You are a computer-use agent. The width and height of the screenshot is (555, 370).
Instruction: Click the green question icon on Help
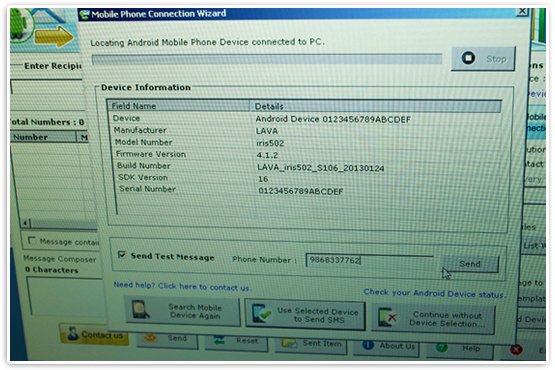coord(442,348)
